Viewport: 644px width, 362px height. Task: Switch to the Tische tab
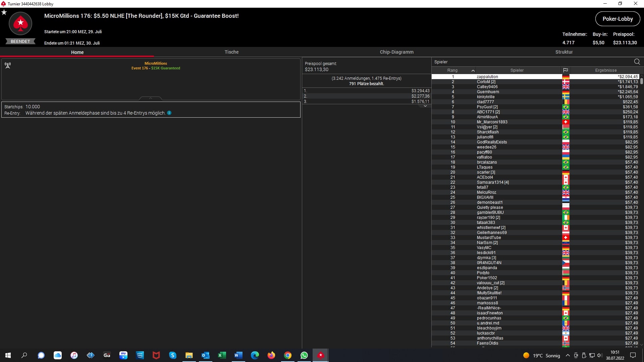(x=231, y=52)
